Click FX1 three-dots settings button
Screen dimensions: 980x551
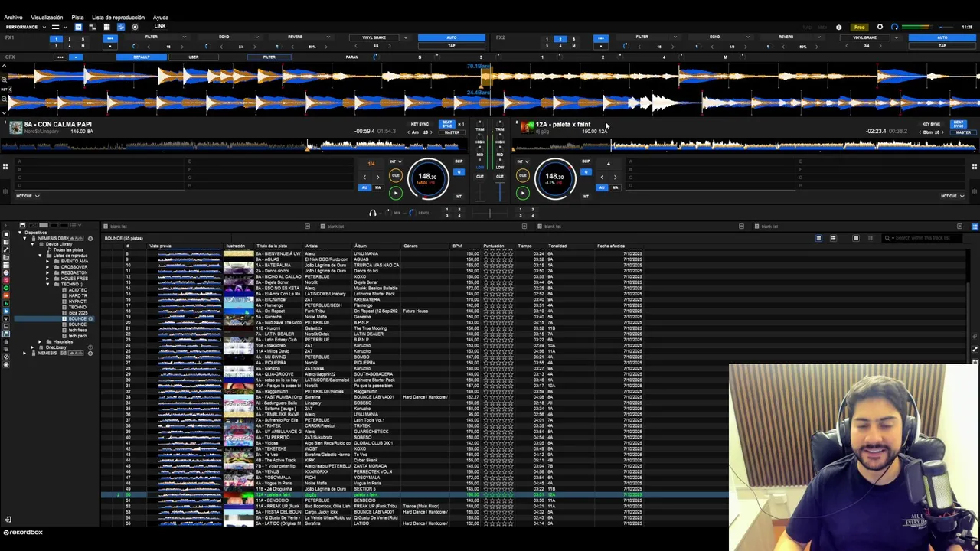point(110,38)
